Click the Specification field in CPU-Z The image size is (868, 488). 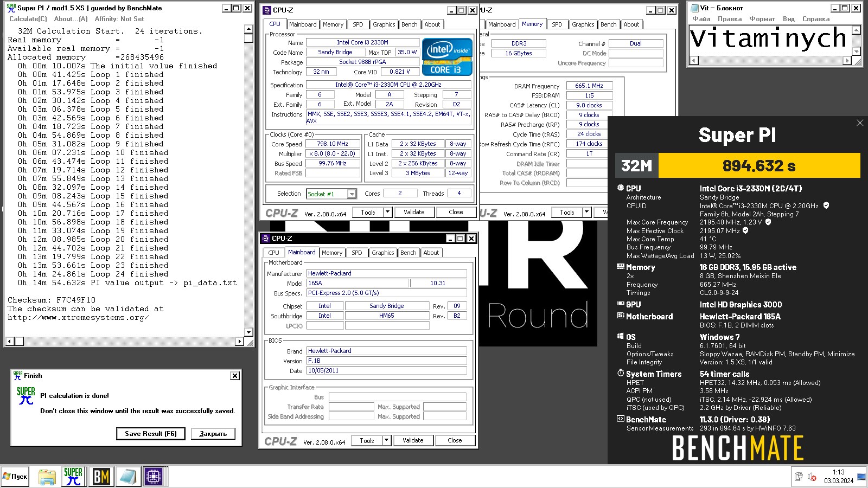point(388,85)
